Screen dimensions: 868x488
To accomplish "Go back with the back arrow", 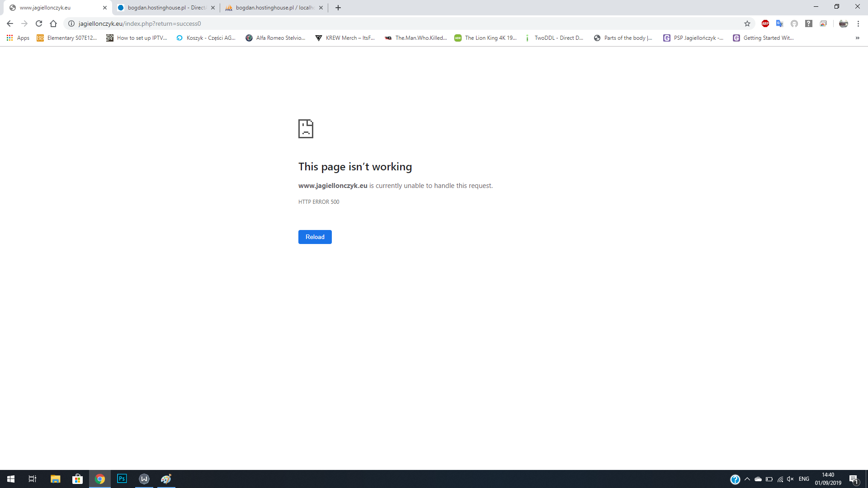I will pos(10,23).
